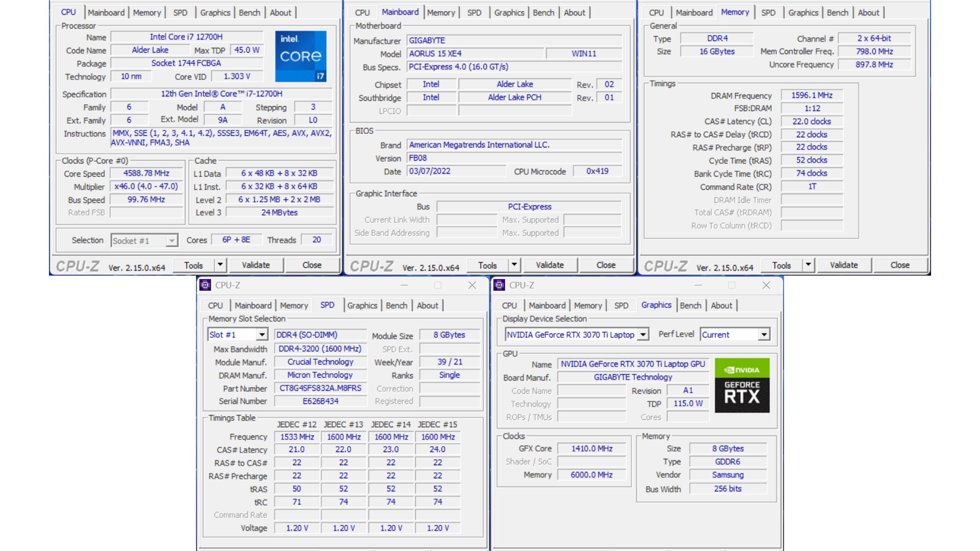980x551 pixels.
Task: Switch to the SPD tab in the Memory timings window
Action: point(768,12)
